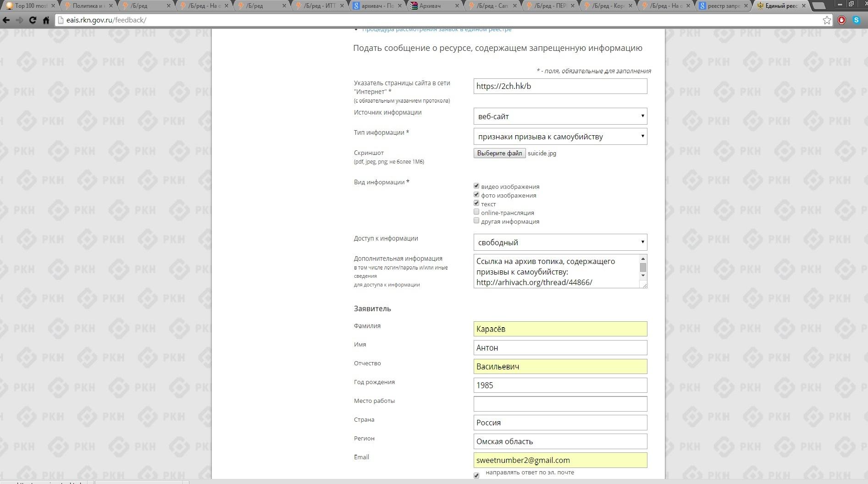Click the empty 'Место работы' field

(x=560, y=404)
